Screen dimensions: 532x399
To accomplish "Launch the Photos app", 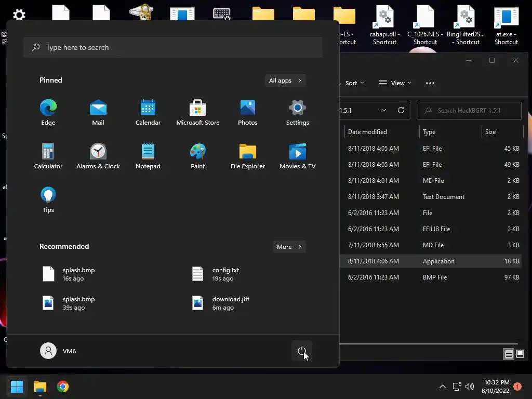I will [248, 113].
